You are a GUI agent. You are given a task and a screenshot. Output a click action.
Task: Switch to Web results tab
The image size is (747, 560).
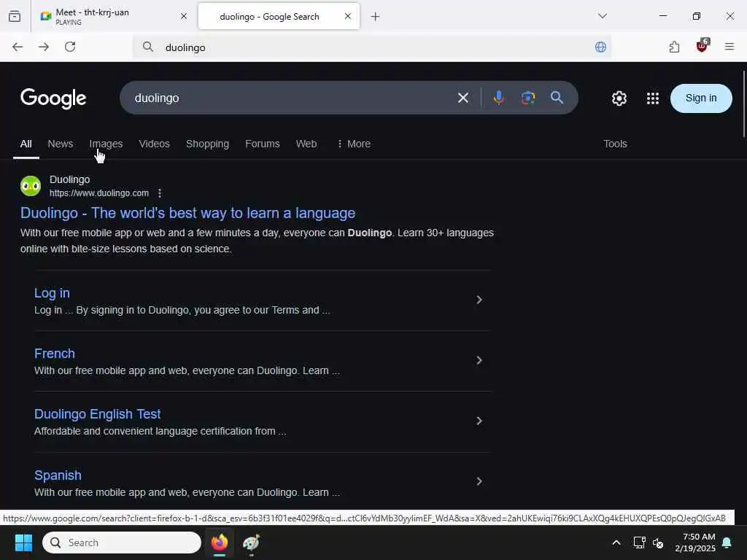(x=306, y=144)
